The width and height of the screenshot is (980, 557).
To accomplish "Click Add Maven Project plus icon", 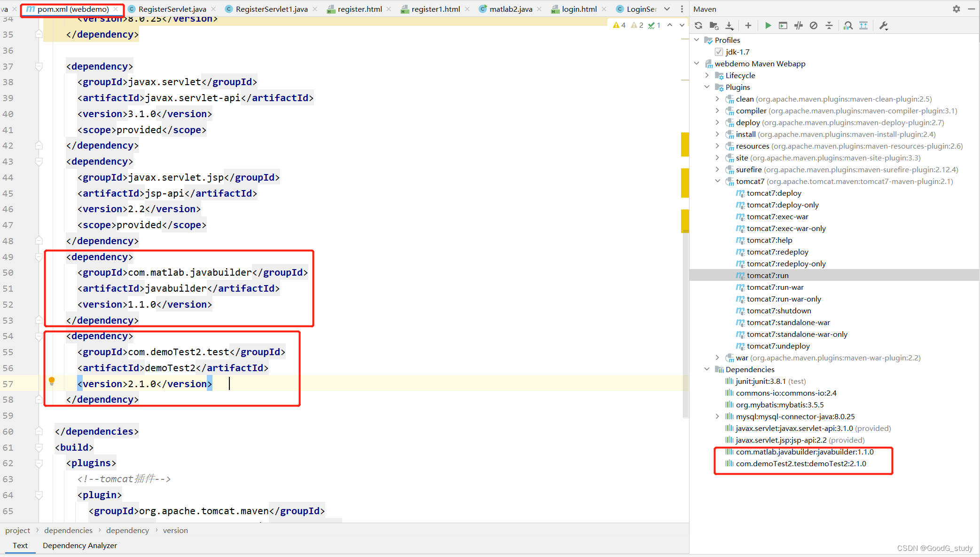I will [x=748, y=26].
